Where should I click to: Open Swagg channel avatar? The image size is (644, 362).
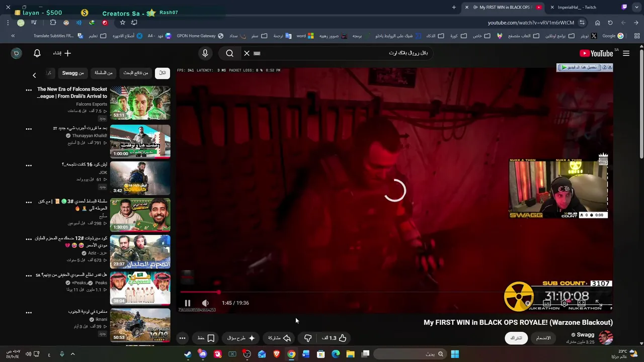tap(606, 338)
